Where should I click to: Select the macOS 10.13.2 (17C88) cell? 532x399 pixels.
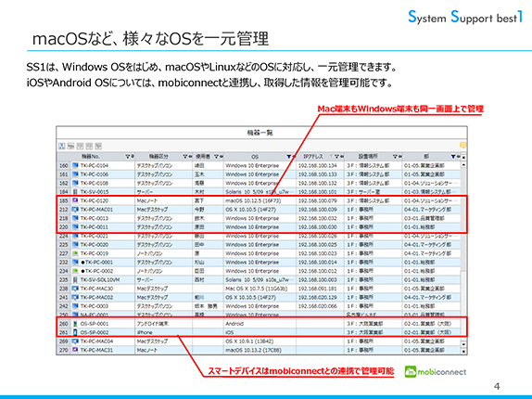pyautogui.click(x=260, y=350)
